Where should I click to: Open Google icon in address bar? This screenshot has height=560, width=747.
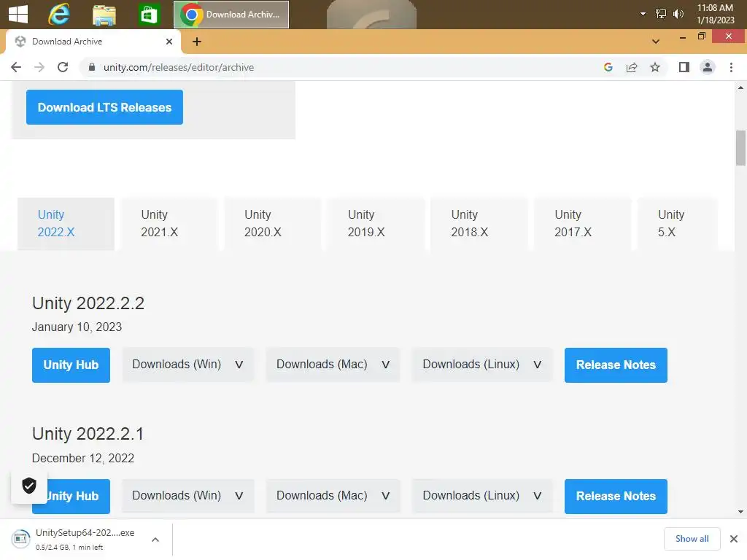(608, 67)
